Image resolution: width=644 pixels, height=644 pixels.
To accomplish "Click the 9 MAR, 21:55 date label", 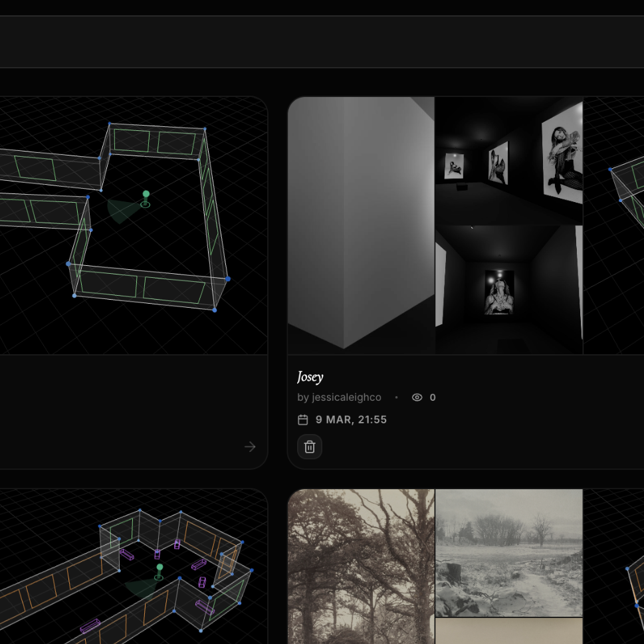I will (351, 419).
